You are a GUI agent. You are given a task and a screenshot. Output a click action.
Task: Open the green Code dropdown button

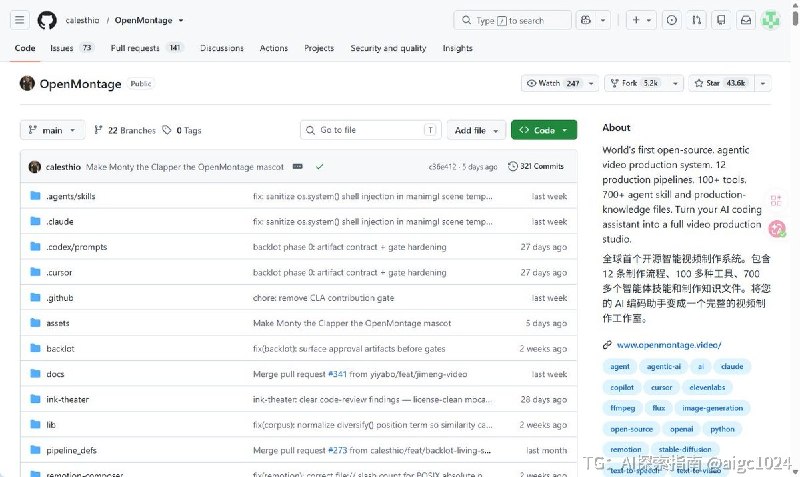tap(544, 130)
